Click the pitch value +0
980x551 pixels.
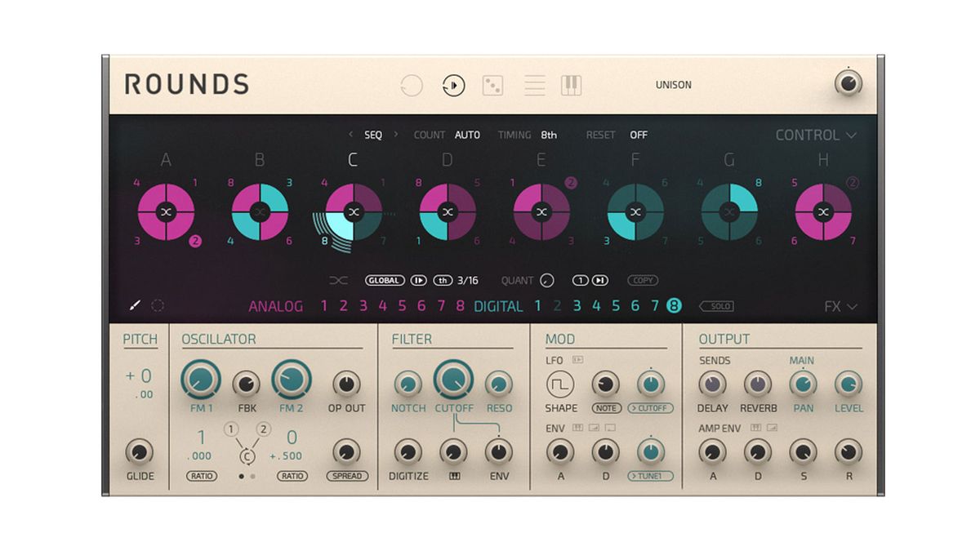[139, 376]
